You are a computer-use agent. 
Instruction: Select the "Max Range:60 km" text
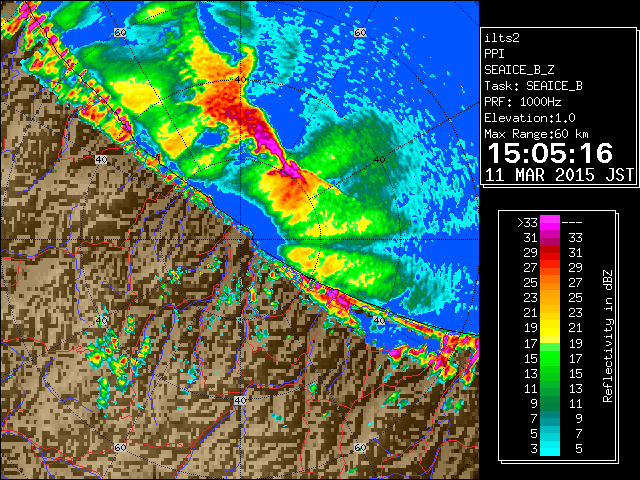coord(536,134)
